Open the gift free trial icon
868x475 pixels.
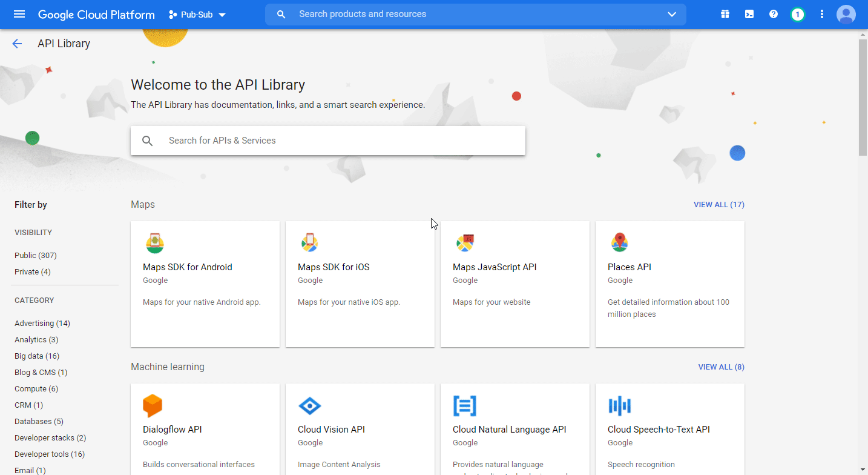(x=725, y=14)
